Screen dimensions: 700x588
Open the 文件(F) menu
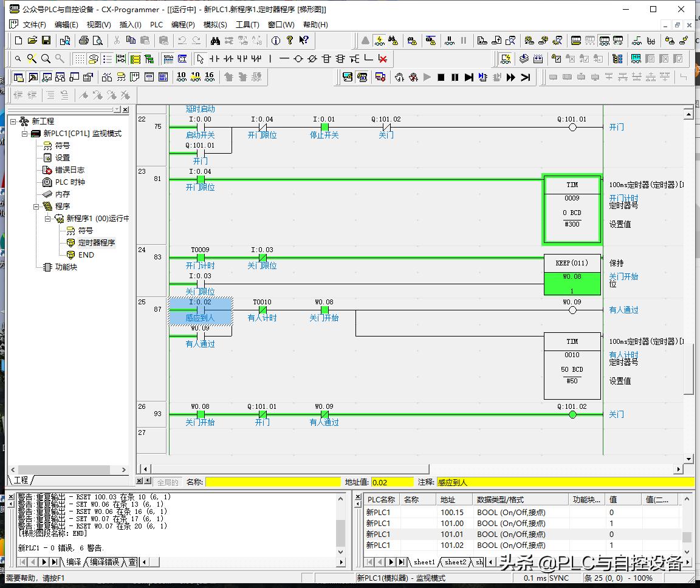pos(35,24)
